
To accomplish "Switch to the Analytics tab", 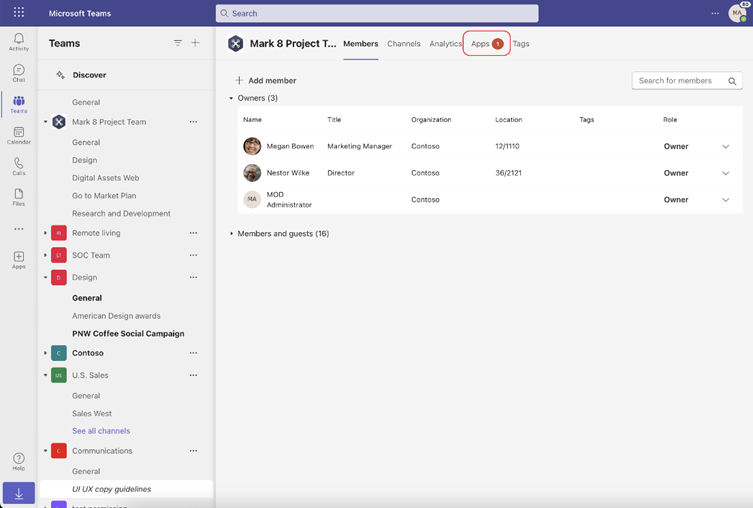I will (x=445, y=44).
